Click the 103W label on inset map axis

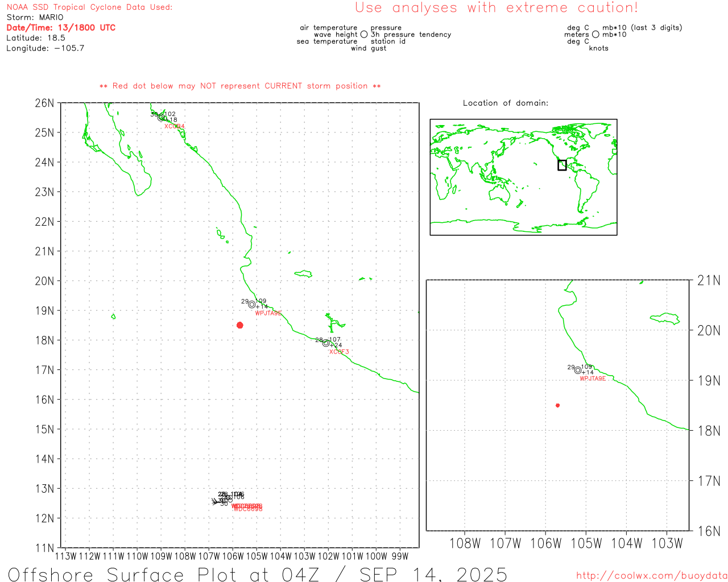(667, 543)
